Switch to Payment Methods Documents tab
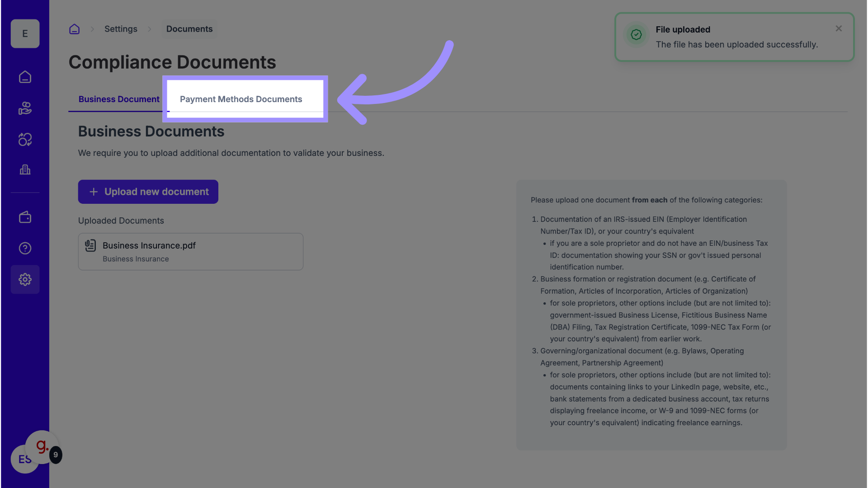 coord(241,99)
